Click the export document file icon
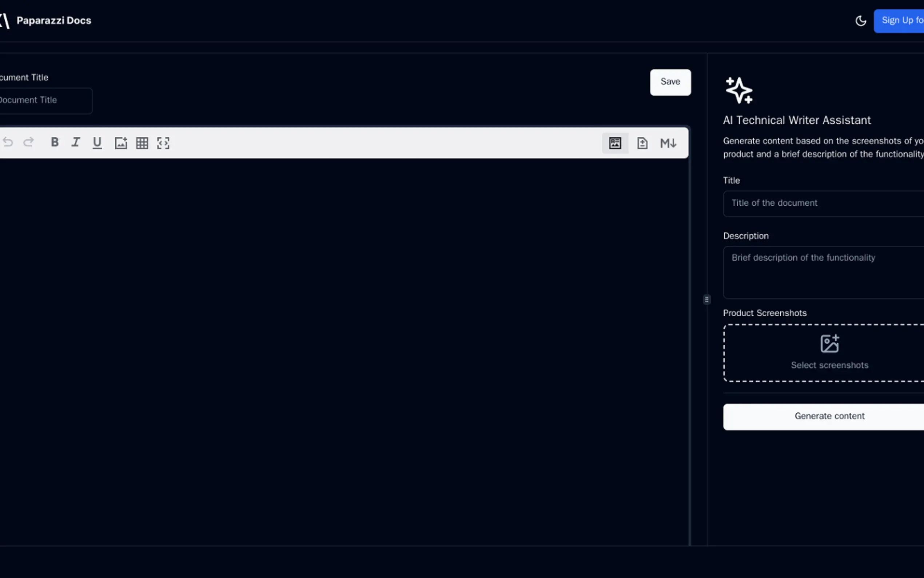924x578 pixels. 642,143
